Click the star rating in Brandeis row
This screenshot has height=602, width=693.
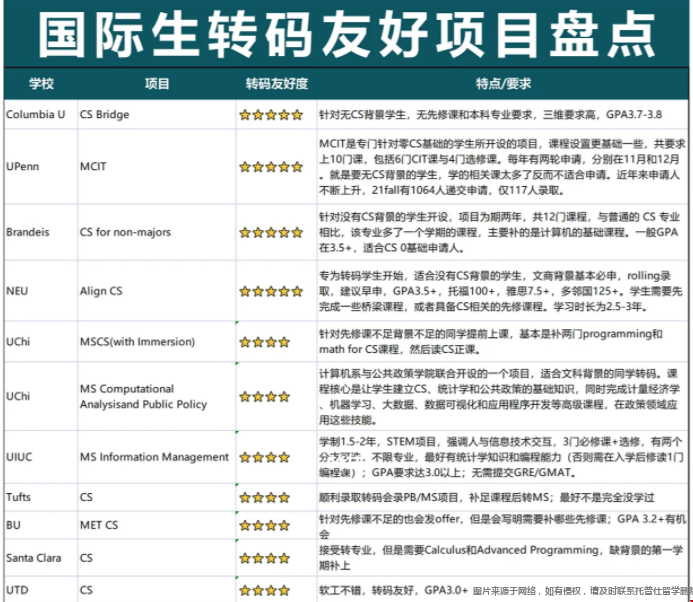pyautogui.click(x=271, y=232)
